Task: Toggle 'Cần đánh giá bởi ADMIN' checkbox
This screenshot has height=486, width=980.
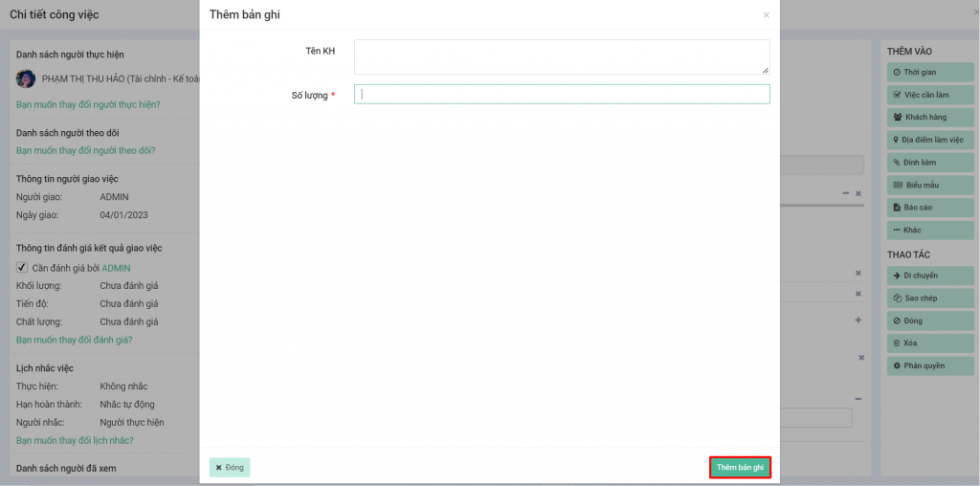Action: tap(23, 268)
